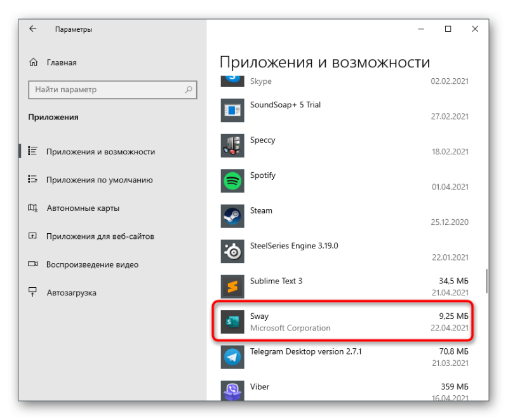Viewport: 508px width, 420px height.
Task: Focus the Найти параметр search field
Action: tap(112, 90)
